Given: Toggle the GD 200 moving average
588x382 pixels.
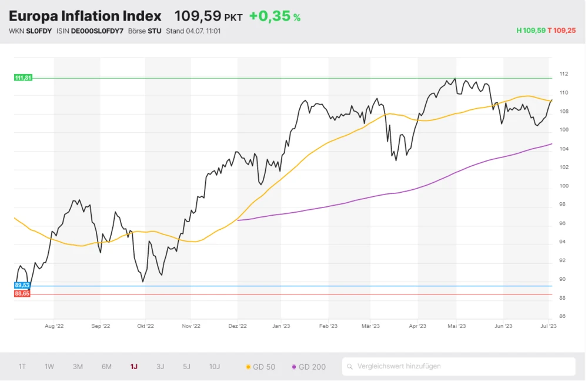Looking at the screenshot, I should 309,367.
